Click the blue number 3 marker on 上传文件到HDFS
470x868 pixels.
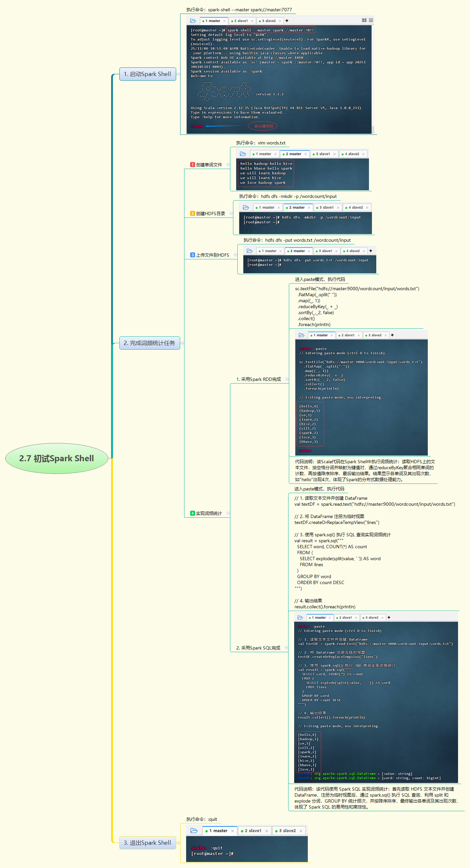(x=193, y=255)
